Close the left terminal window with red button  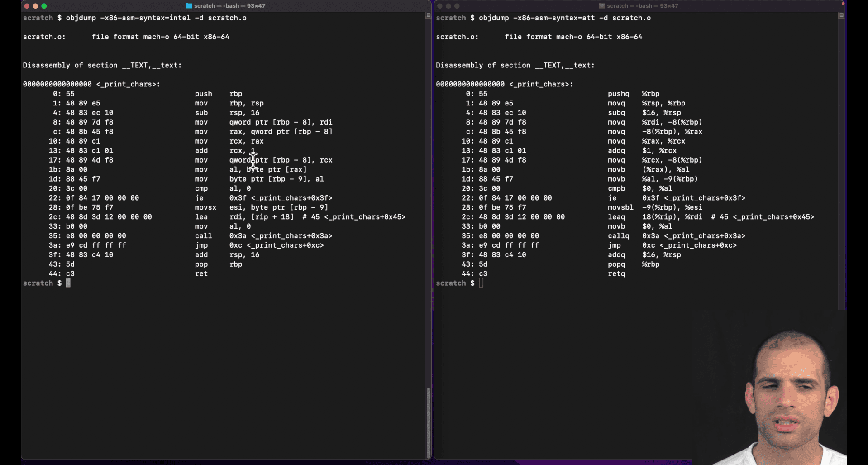pyautogui.click(x=27, y=6)
